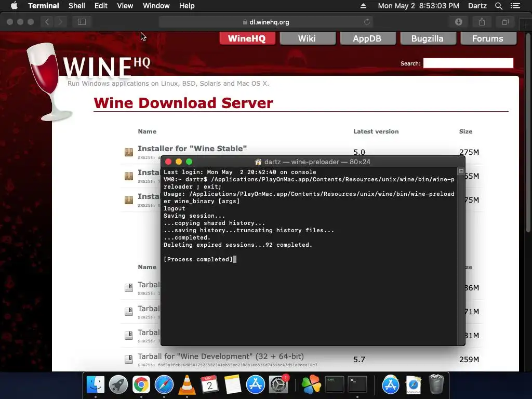Click home folder icon in Terminal title
Screen dimensions: 532x399
[258, 162]
